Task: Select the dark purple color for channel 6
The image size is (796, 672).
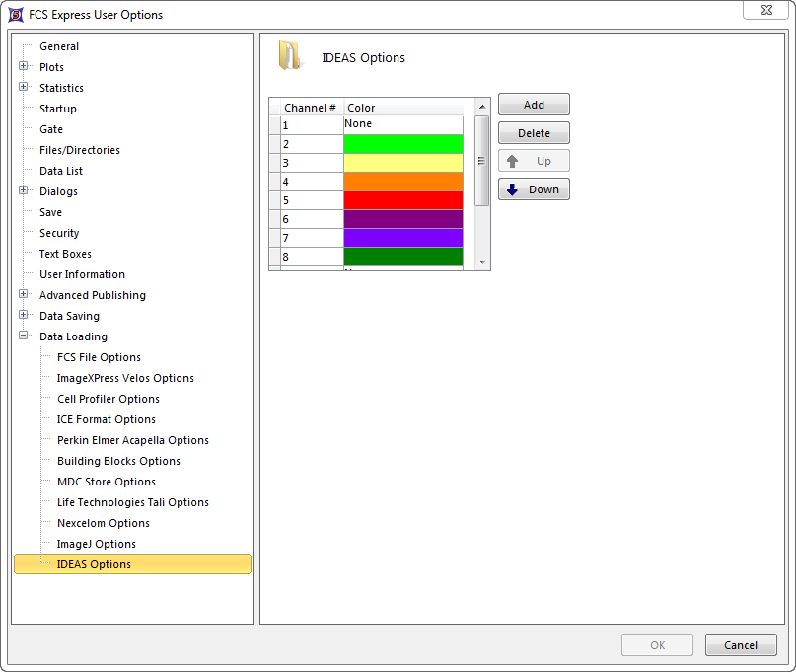Action: pos(403,219)
